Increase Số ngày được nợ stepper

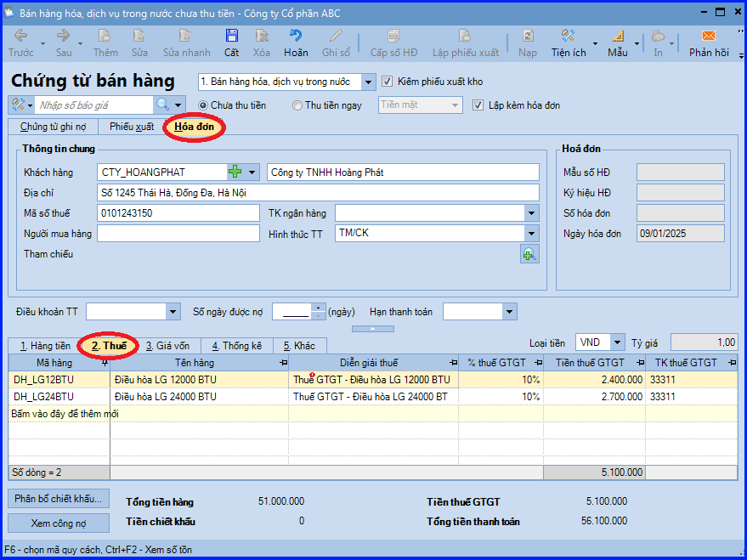click(x=319, y=308)
